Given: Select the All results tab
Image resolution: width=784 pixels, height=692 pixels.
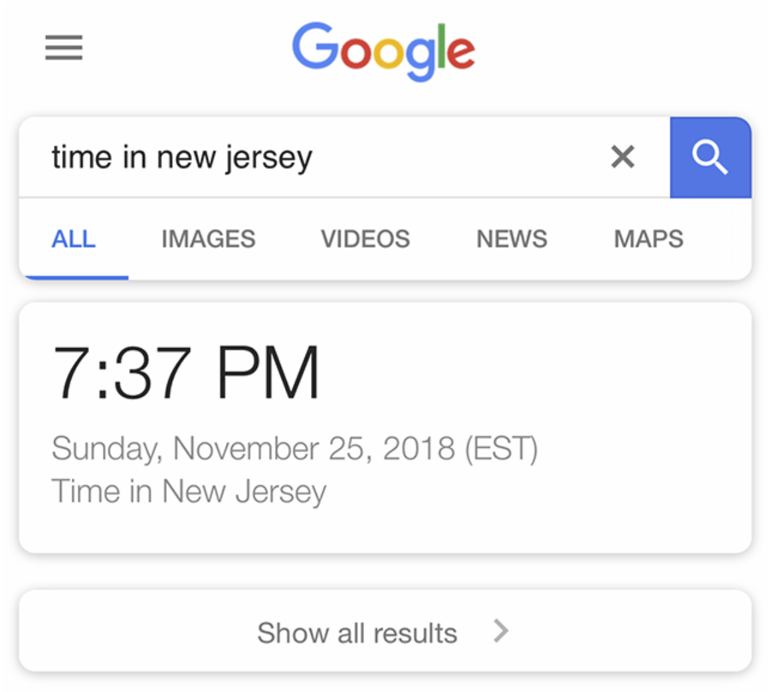Looking at the screenshot, I should point(74,239).
